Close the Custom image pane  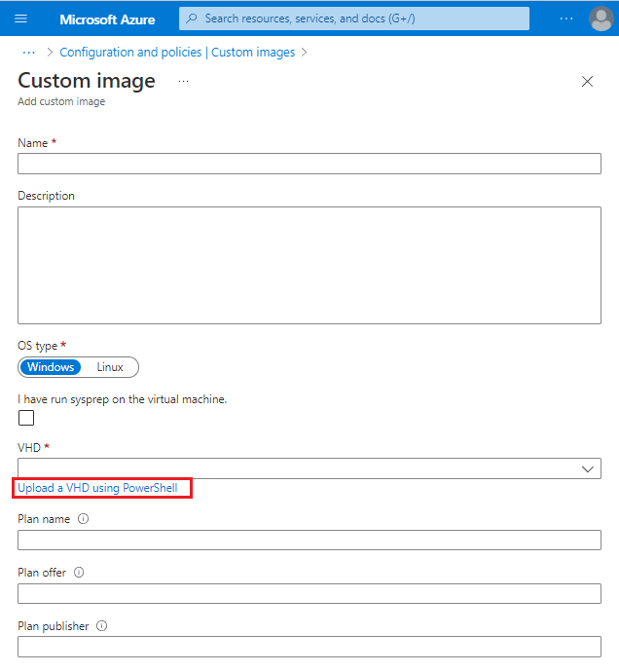click(x=587, y=82)
